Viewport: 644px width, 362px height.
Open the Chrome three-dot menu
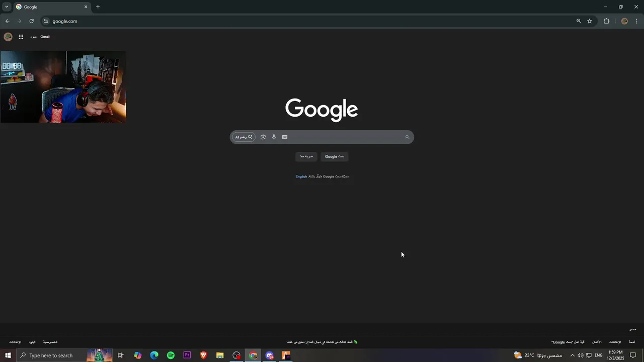click(x=637, y=21)
